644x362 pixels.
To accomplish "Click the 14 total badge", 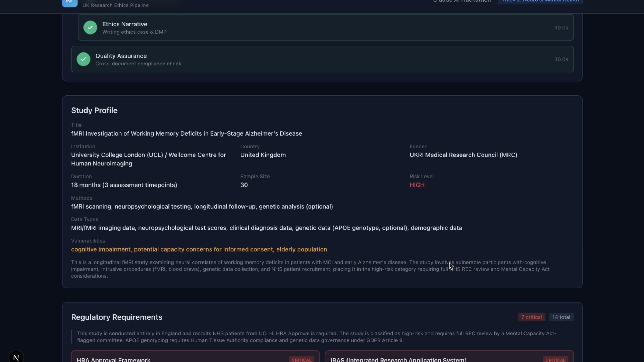I will 561,317.
